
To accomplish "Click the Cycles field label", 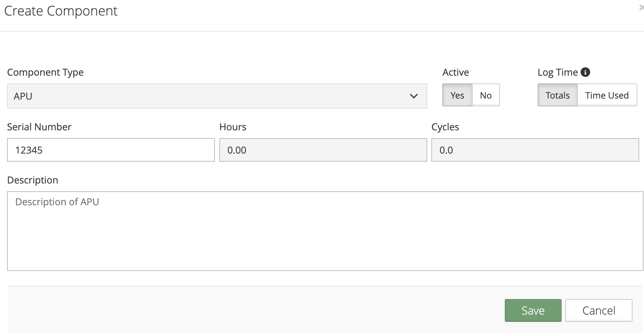I will point(445,127).
